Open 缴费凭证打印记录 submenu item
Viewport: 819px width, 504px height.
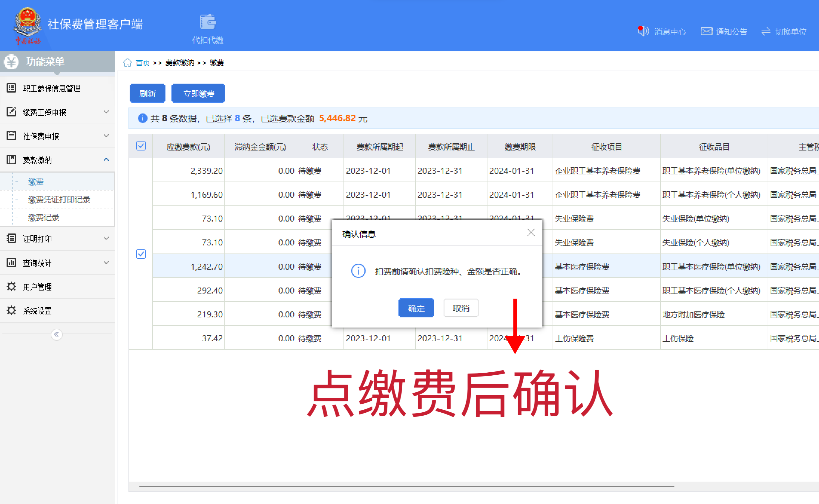[x=59, y=200]
